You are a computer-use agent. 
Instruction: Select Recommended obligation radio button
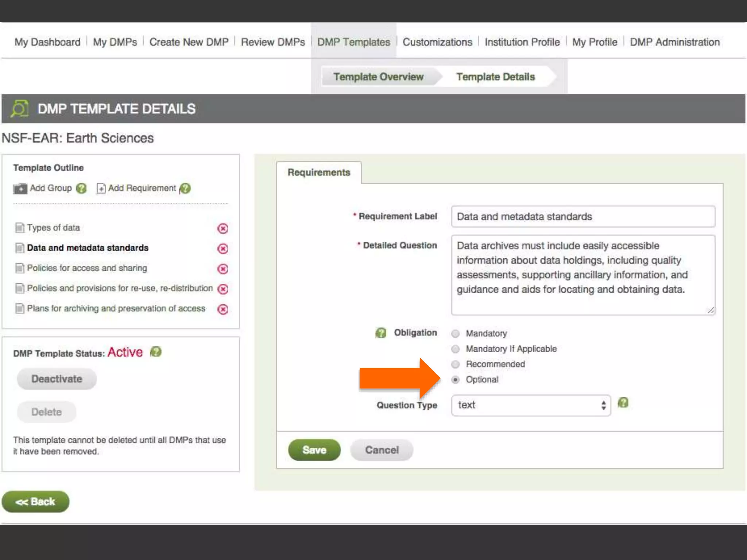point(455,364)
